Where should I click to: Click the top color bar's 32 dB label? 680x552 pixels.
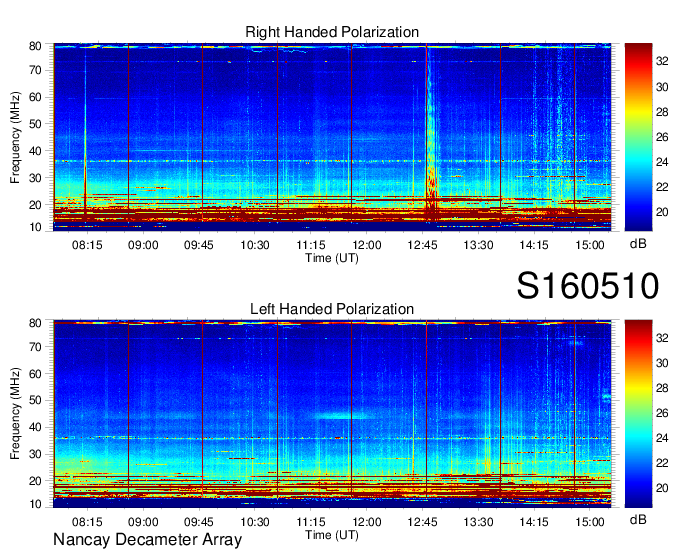coord(662,62)
